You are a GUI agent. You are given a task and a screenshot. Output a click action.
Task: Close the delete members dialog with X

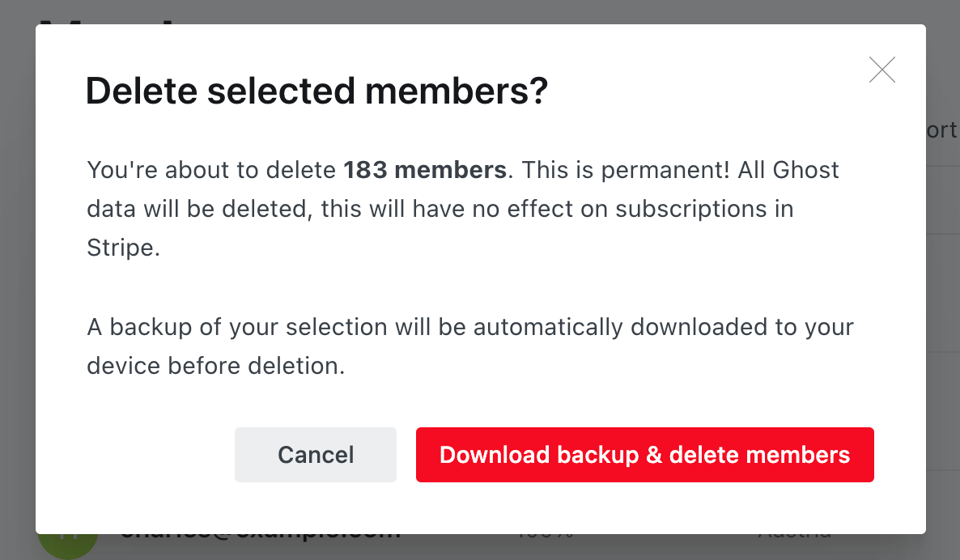(x=882, y=69)
